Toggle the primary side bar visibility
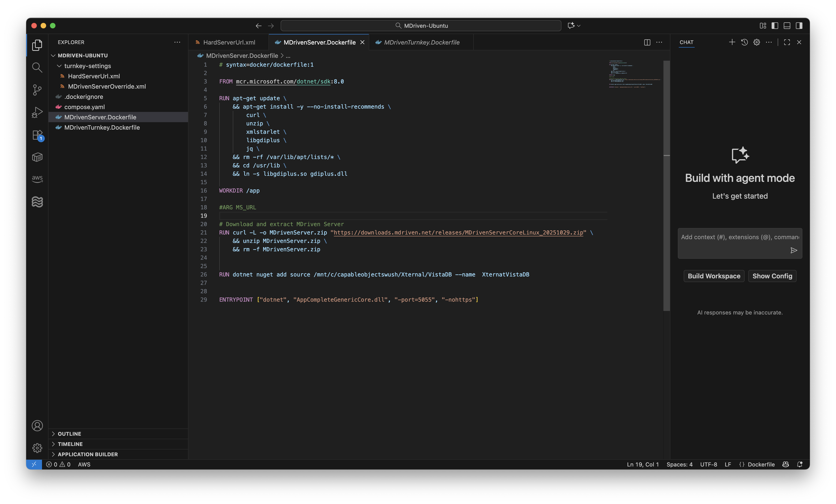The width and height of the screenshot is (836, 504). (x=775, y=26)
